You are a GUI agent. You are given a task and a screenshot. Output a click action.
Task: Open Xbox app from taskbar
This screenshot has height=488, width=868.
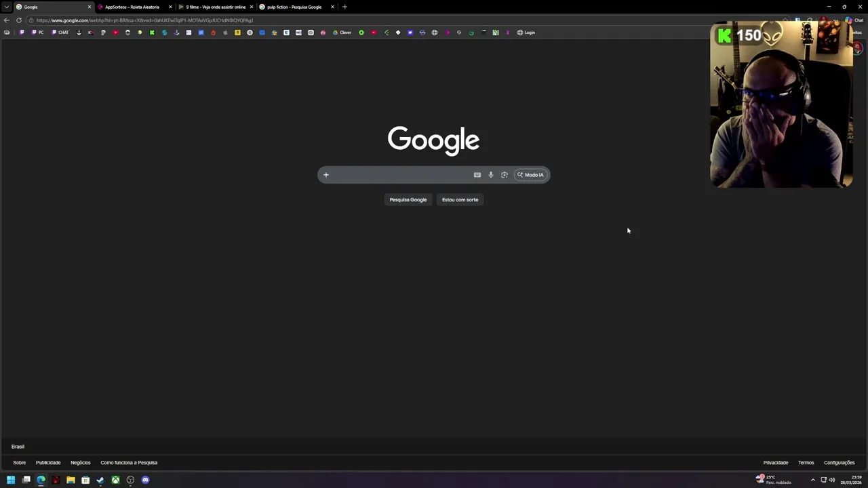(x=115, y=480)
